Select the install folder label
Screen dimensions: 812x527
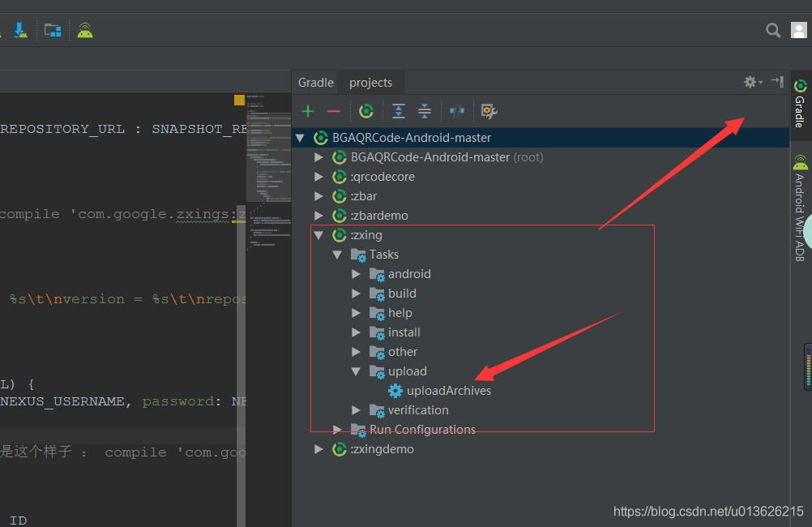(404, 332)
